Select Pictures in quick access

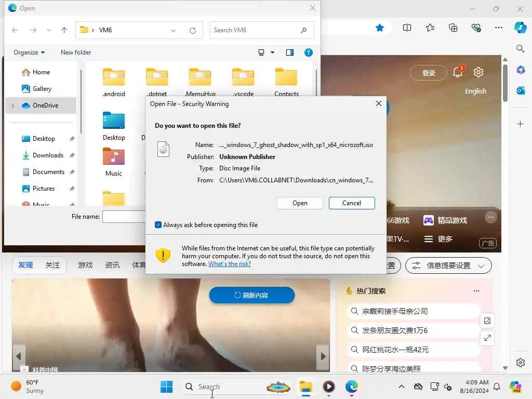(43, 188)
